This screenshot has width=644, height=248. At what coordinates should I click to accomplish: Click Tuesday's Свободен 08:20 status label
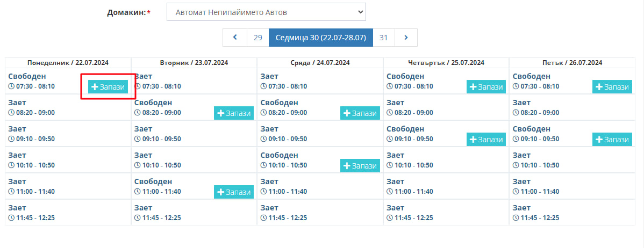click(153, 103)
